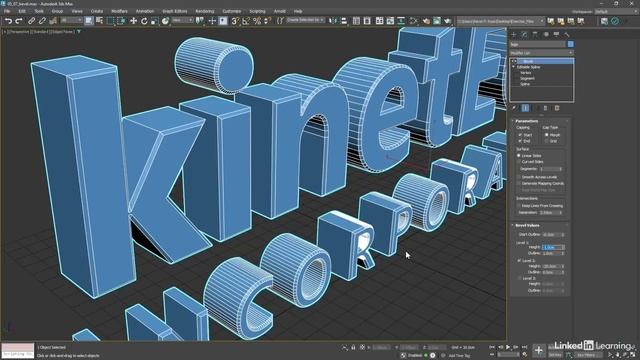Toggle Window/Crossing selection icon
This screenshot has width=640, height=360.
(121, 21)
